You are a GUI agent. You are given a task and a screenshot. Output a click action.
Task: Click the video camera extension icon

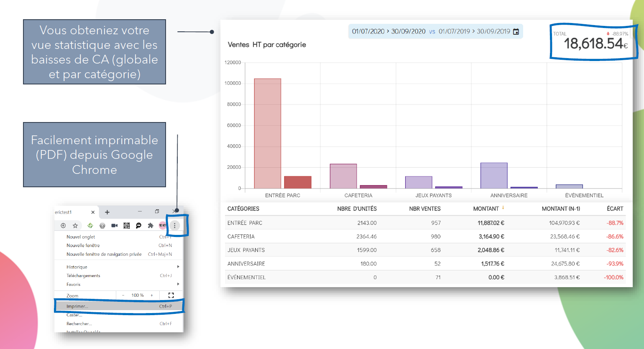tap(114, 226)
